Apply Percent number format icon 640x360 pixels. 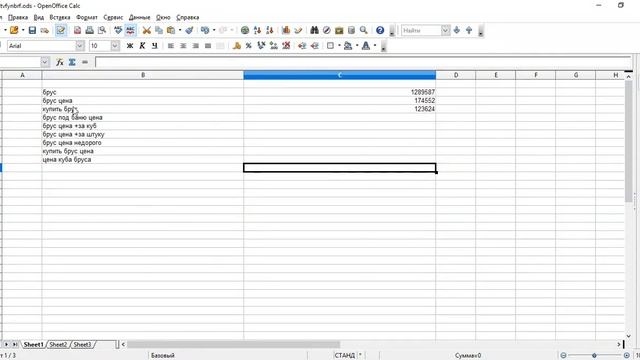coord(249,46)
